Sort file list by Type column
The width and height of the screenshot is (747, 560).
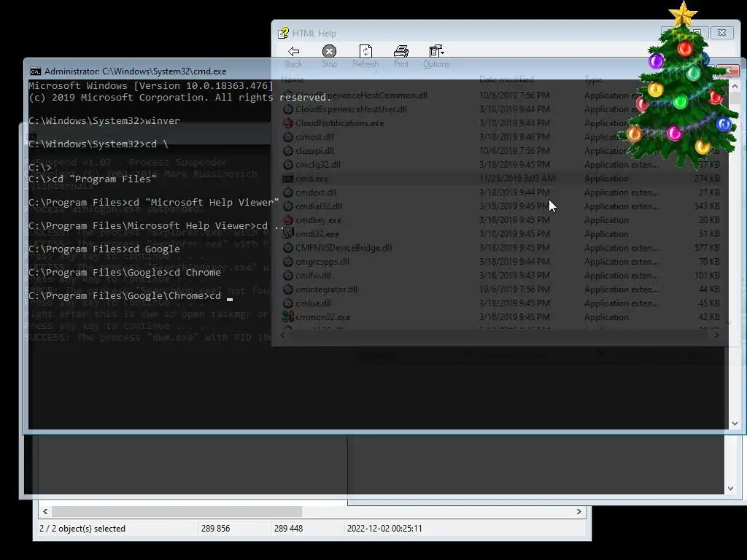click(x=593, y=79)
